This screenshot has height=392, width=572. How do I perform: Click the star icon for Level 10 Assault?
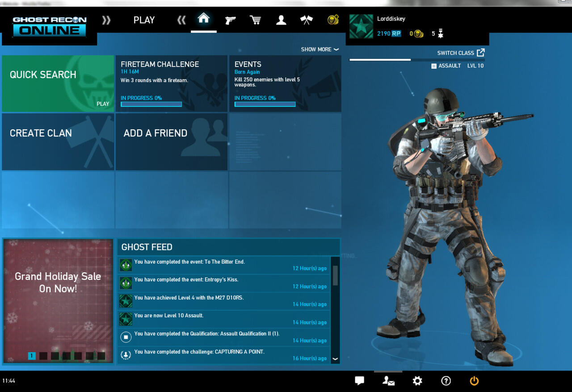(126, 319)
